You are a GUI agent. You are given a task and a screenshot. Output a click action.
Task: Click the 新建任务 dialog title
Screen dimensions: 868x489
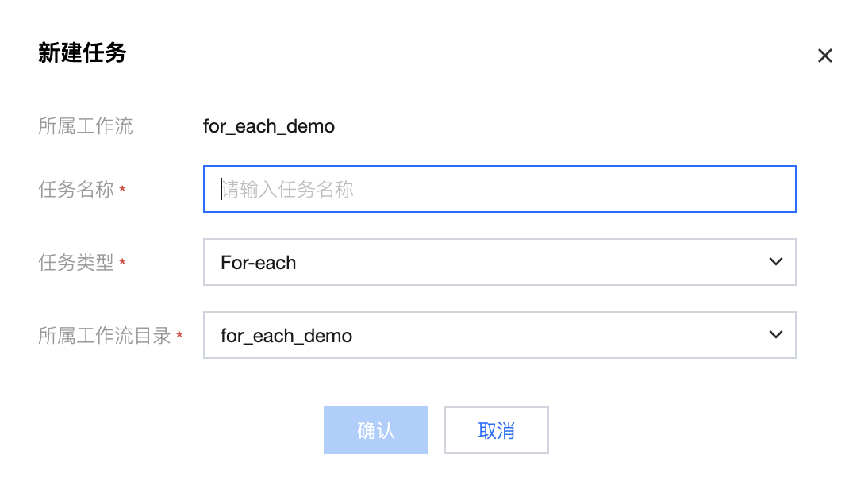click(83, 53)
